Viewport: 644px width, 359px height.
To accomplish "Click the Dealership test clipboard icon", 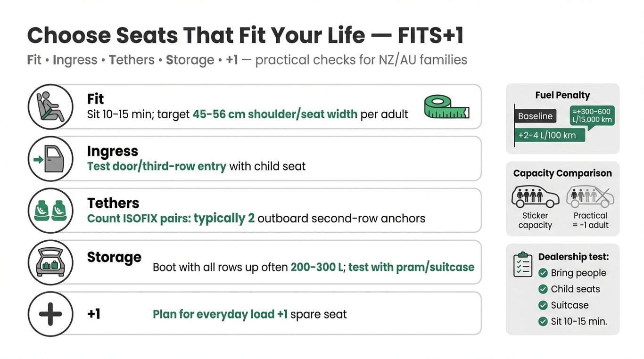I will (523, 265).
